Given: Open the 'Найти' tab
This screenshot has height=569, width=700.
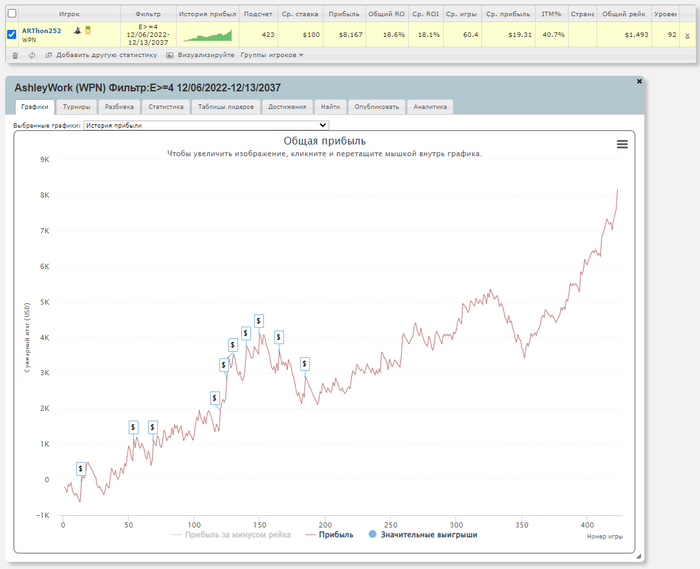Looking at the screenshot, I should pyautogui.click(x=330, y=107).
